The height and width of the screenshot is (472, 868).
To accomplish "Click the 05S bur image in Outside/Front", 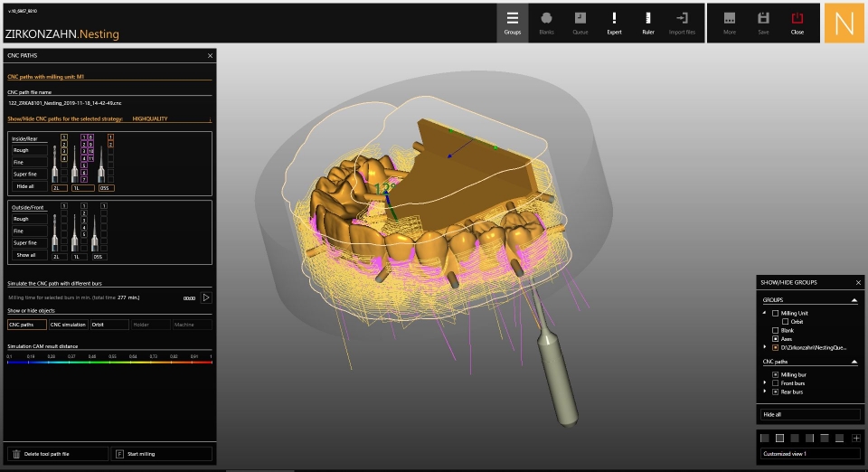I will [x=95, y=233].
